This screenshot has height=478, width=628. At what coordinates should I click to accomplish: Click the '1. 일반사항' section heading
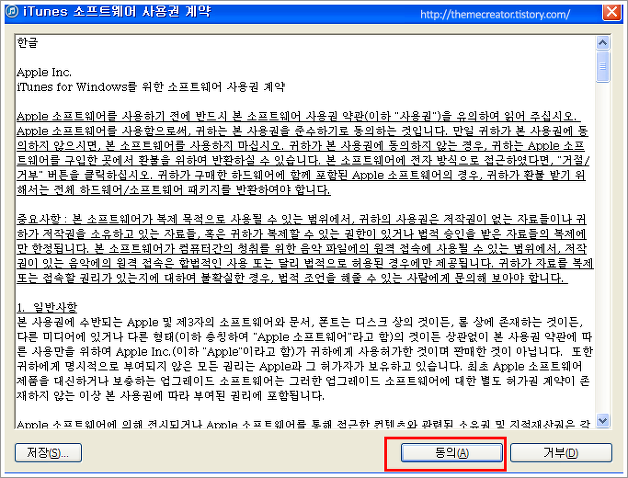tap(47, 307)
